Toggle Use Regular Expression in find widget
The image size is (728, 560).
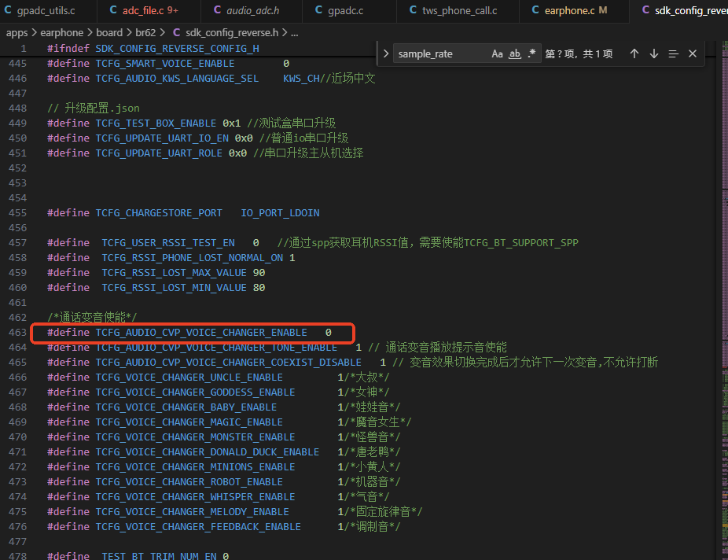pyautogui.click(x=532, y=53)
